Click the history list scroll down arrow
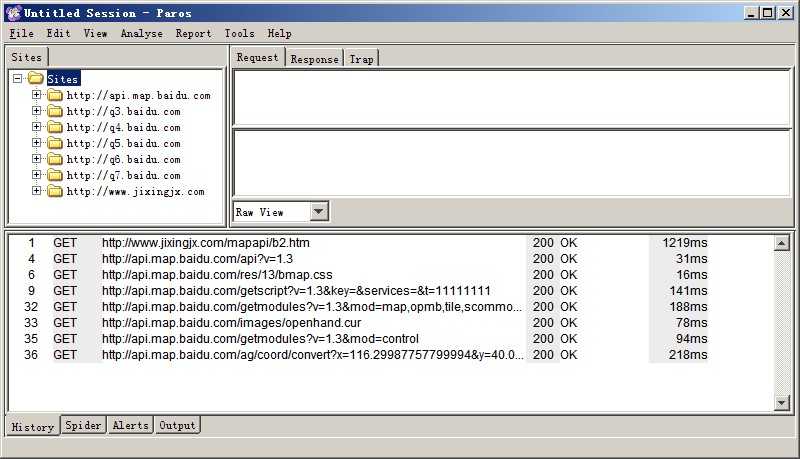 tap(782, 403)
